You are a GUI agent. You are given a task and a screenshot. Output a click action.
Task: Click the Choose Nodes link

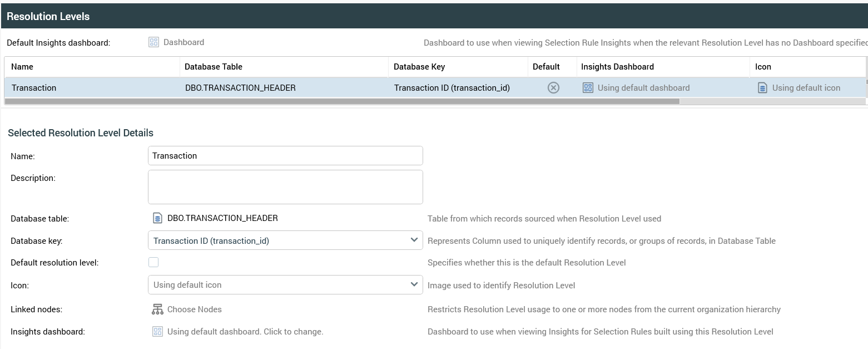pyautogui.click(x=194, y=309)
